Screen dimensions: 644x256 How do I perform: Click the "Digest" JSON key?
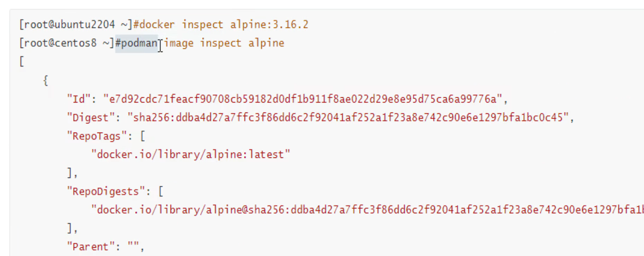(91, 118)
